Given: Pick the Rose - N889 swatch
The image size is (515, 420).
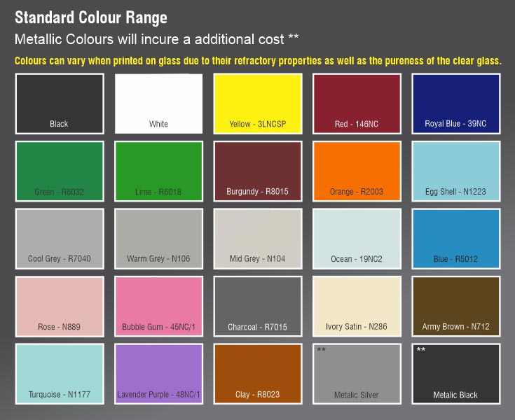Looking at the screenshot, I should (x=59, y=306).
